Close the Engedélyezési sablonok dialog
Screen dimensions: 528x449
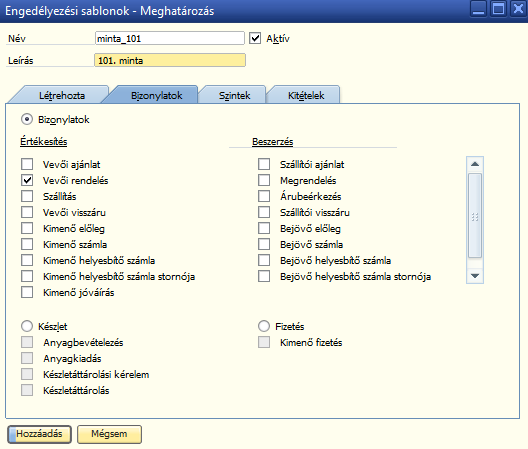(x=519, y=8)
